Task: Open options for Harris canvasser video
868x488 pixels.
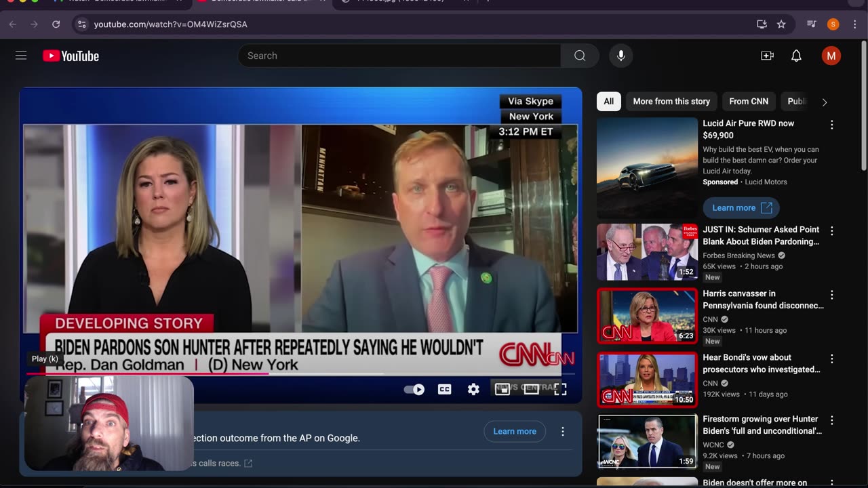Action: click(x=831, y=296)
